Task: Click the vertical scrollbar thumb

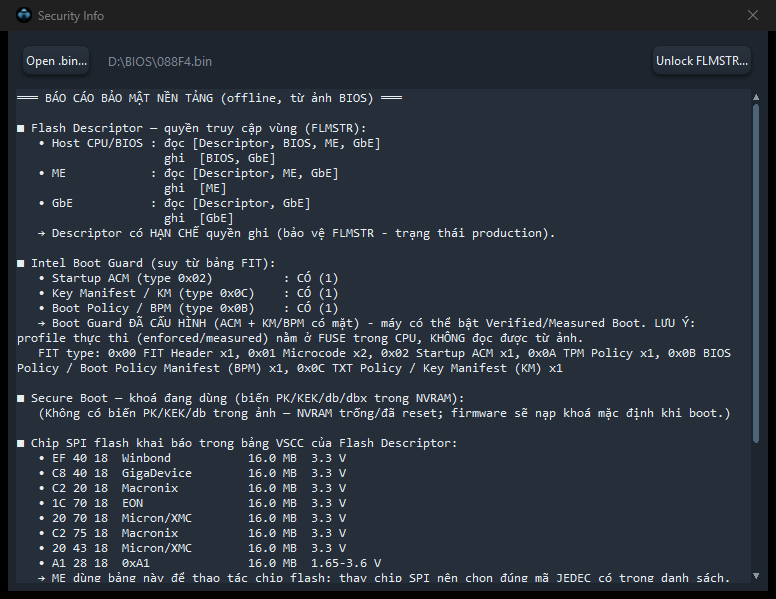Action: [x=756, y=273]
